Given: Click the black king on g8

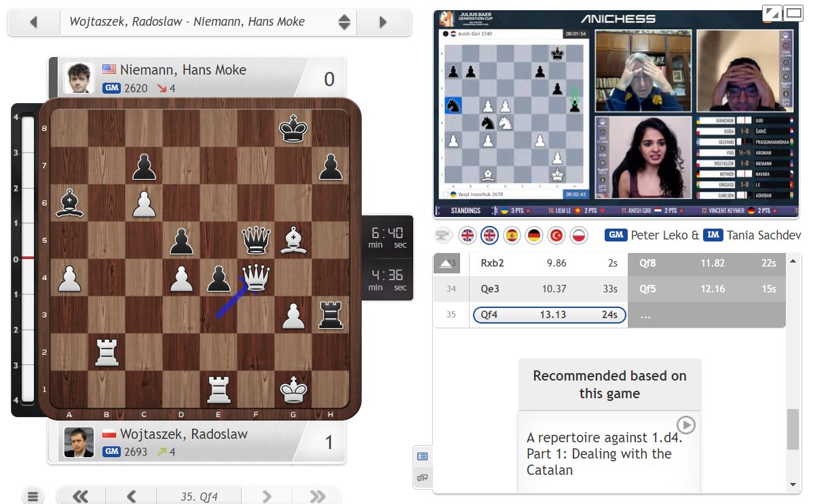Looking at the screenshot, I should 293,128.
